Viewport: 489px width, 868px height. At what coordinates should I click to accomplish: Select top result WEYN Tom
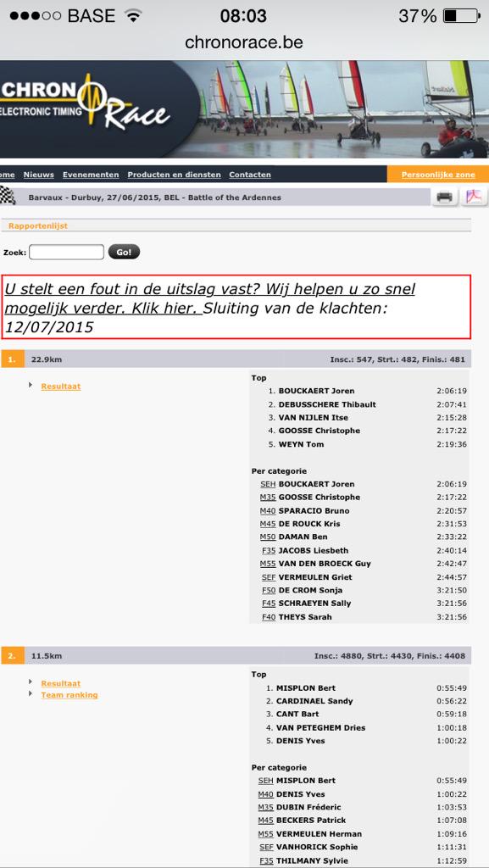pyautogui.click(x=301, y=444)
